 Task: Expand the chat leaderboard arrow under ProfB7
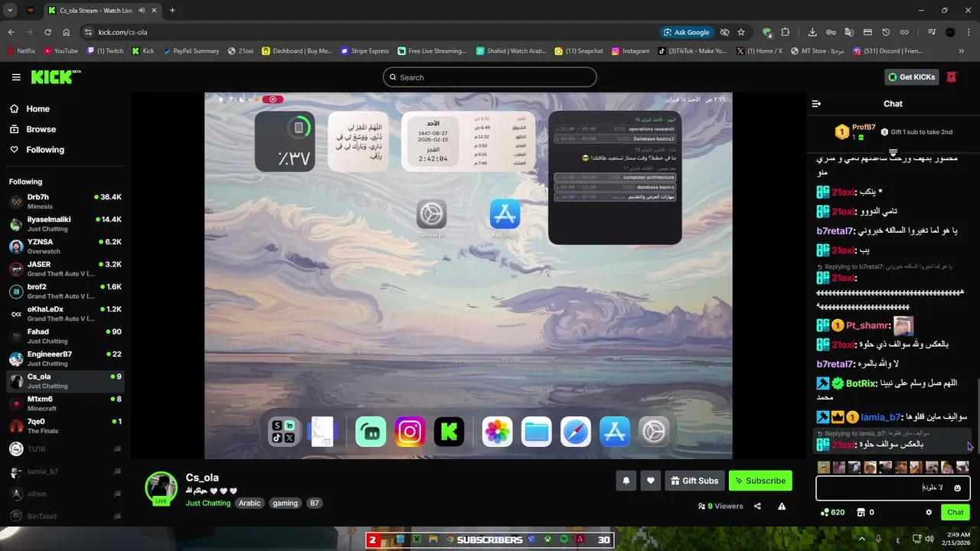coord(893,153)
